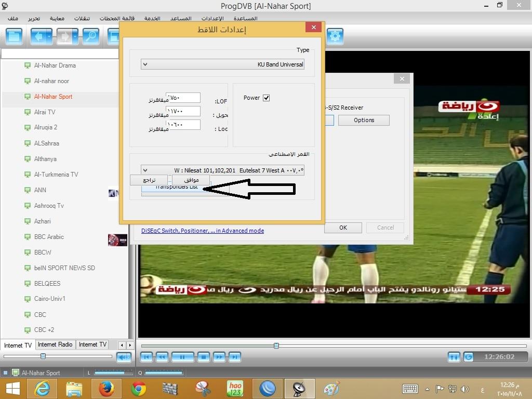Select the Al-Nahar Drama channel
The image size is (532, 399).
pyautogui.click(x=55, y=65)
